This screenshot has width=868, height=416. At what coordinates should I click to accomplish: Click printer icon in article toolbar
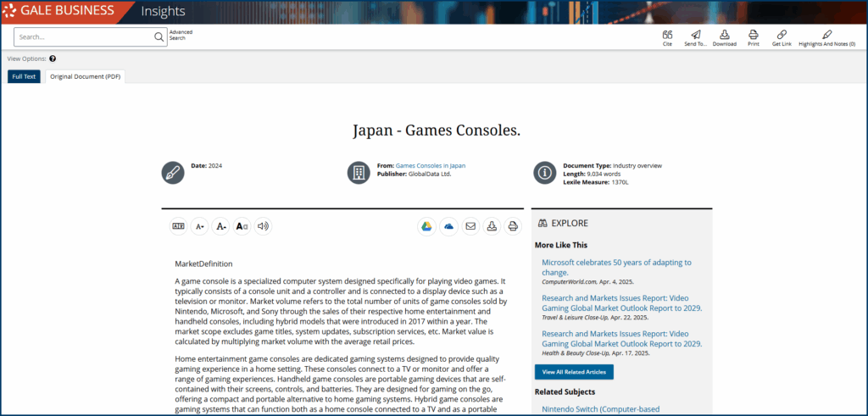(513, 226)
